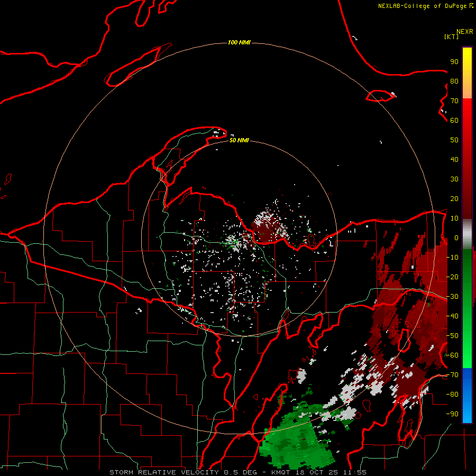Click the -50 value on the velocity scale
Screen dimensions: 476x476
point(453,336)
